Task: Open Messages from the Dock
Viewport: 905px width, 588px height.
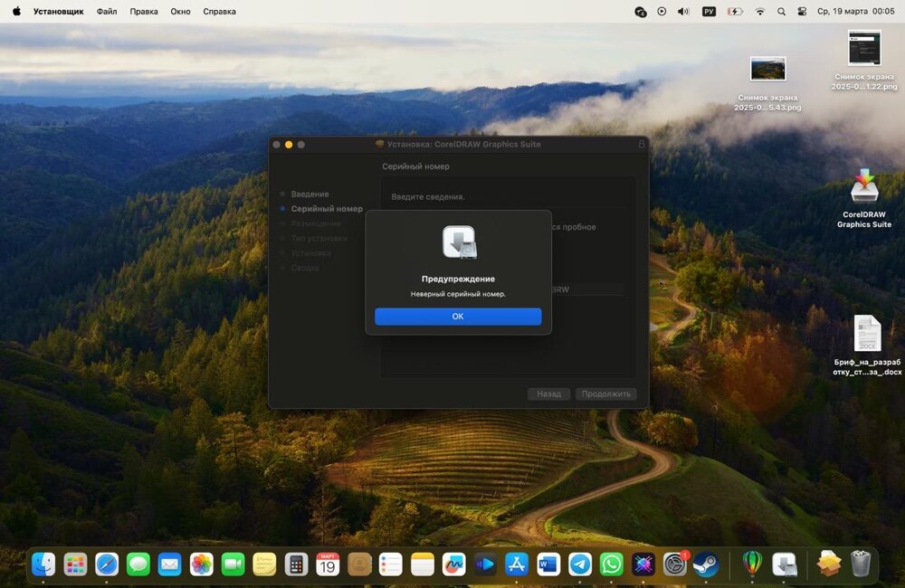Action: pyautogui.click(x=138, y=564)
